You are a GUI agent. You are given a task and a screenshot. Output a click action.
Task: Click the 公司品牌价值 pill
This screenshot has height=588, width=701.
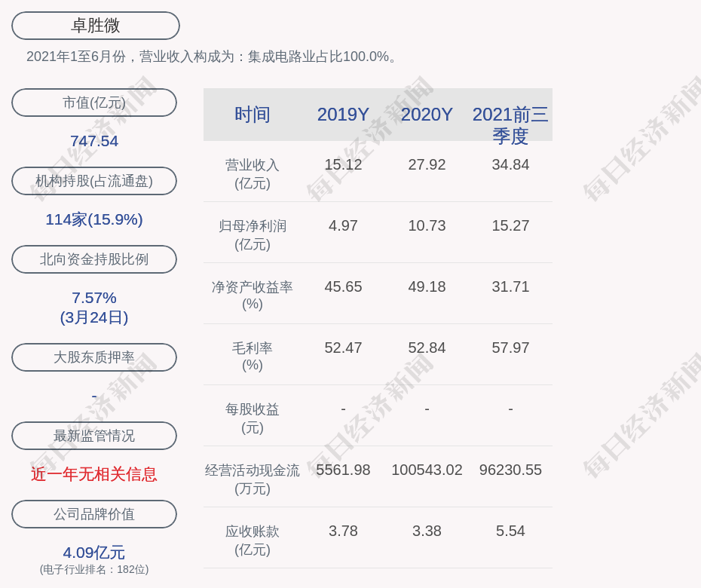point(94,514)
